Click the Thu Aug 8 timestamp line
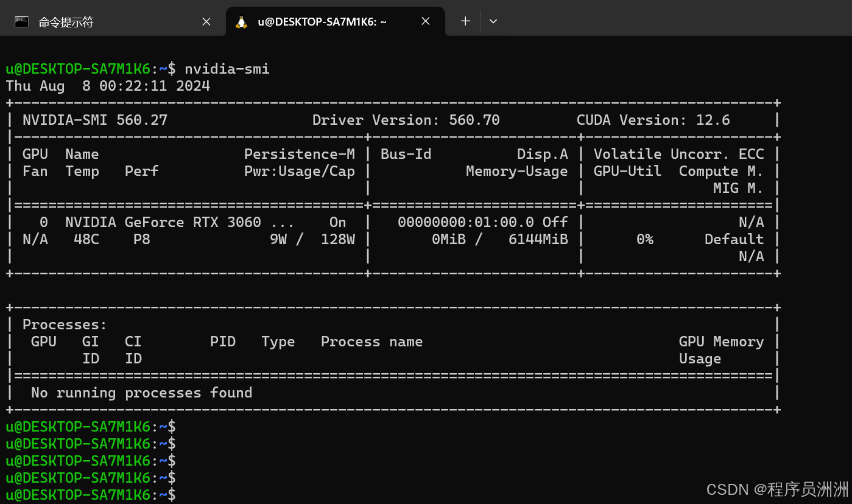This screenshot has height=504, width=852. (x=107, y=85)
